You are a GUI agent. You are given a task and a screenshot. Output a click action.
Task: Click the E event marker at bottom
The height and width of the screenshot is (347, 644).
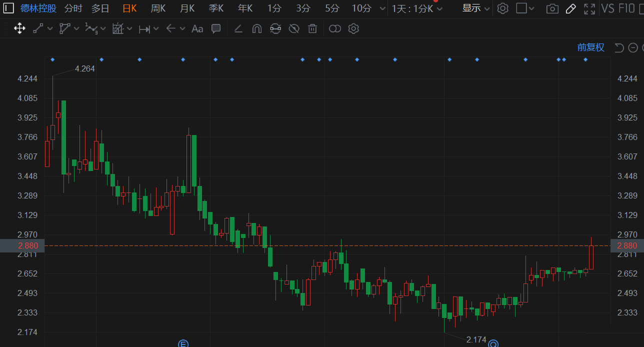pos(183,343)
